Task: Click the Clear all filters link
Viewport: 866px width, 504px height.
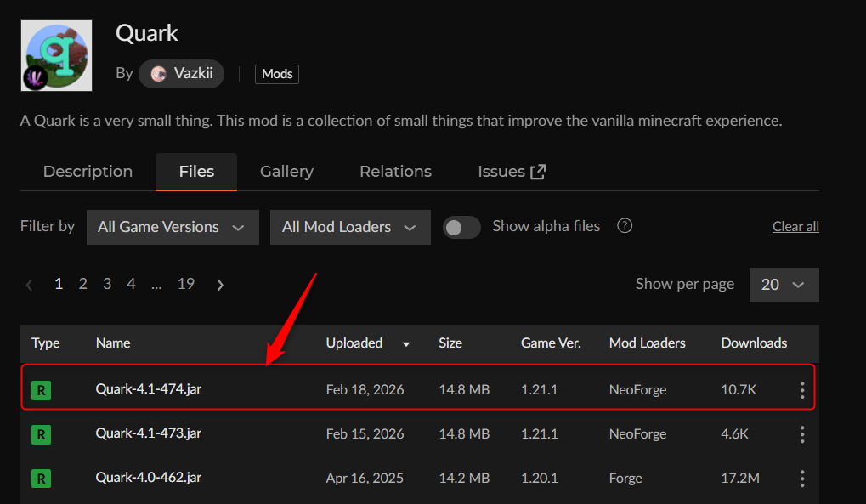Action: 795,227
